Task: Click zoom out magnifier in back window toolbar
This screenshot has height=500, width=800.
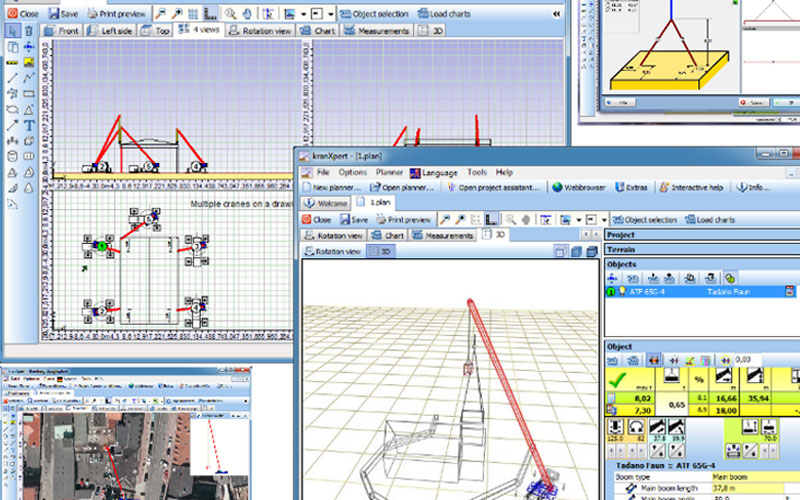Action: (161, 13)
